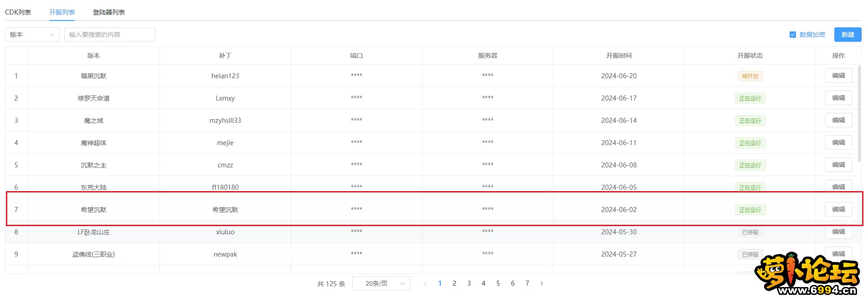Go to next page arrow

point(542,283)
